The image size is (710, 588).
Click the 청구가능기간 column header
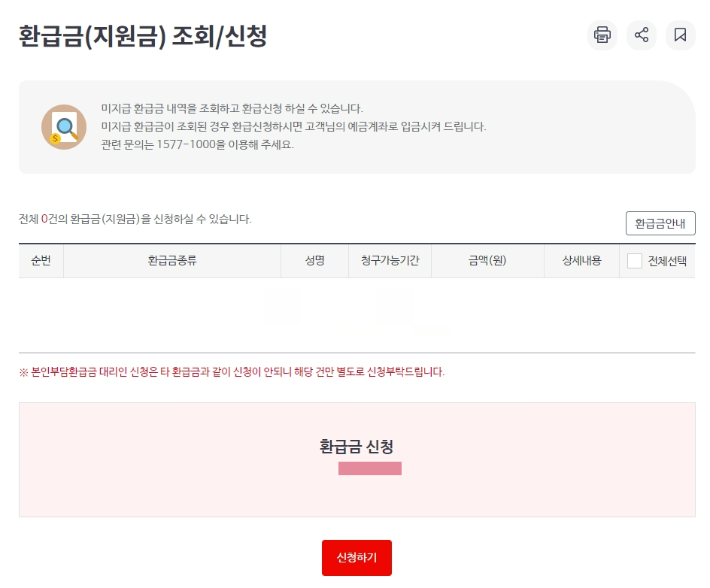390,260
